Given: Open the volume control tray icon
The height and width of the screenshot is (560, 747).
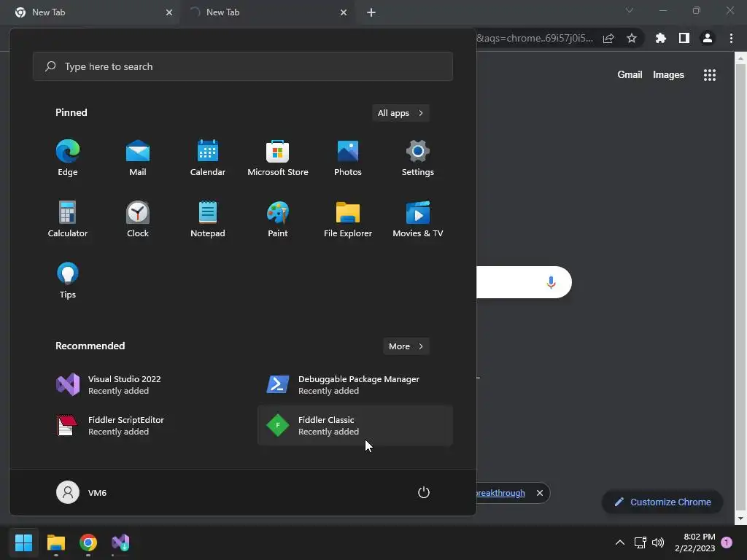Looking at the screenshot, I should point(658,542).
